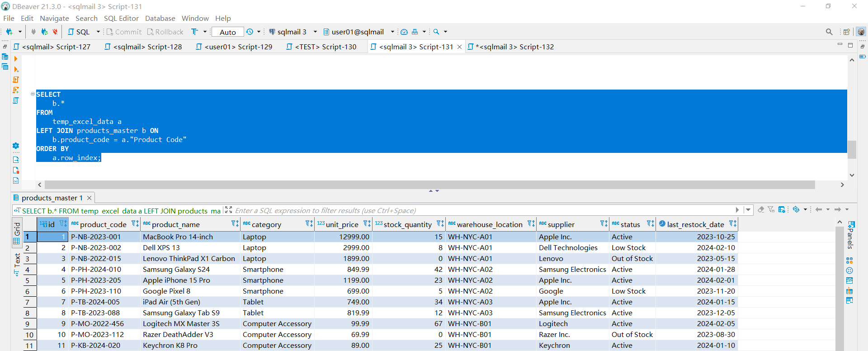The width and height of the screenshot is (868, 351).
Task: Click the Disconnect red plug icon
Action: 55,32
